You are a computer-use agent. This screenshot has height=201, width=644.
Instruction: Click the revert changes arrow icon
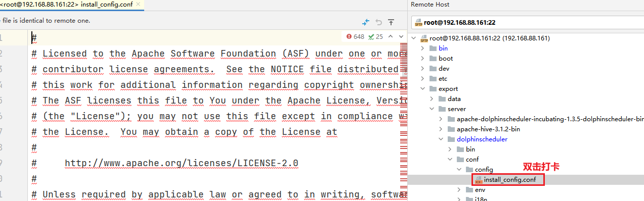tap(378, 22)
